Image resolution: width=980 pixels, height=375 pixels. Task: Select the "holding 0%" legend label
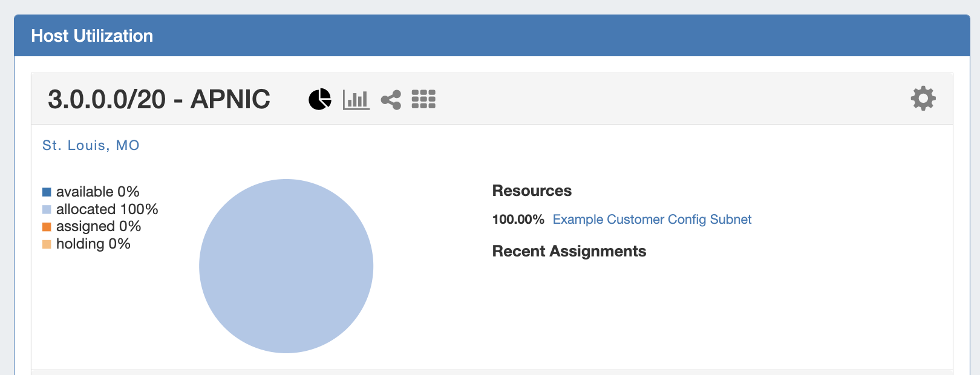(x=93, y=244)
